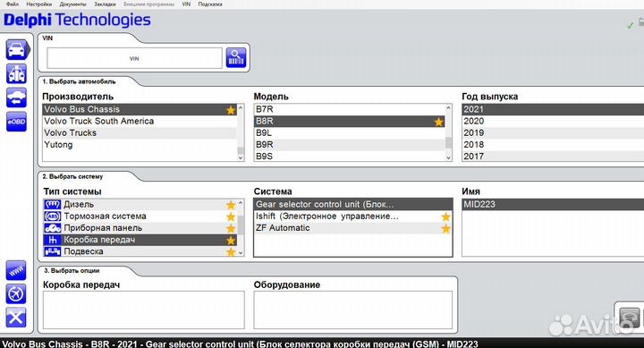Click the model list scrollbar thumb
The image size is (644, 348).
[448, 142]
